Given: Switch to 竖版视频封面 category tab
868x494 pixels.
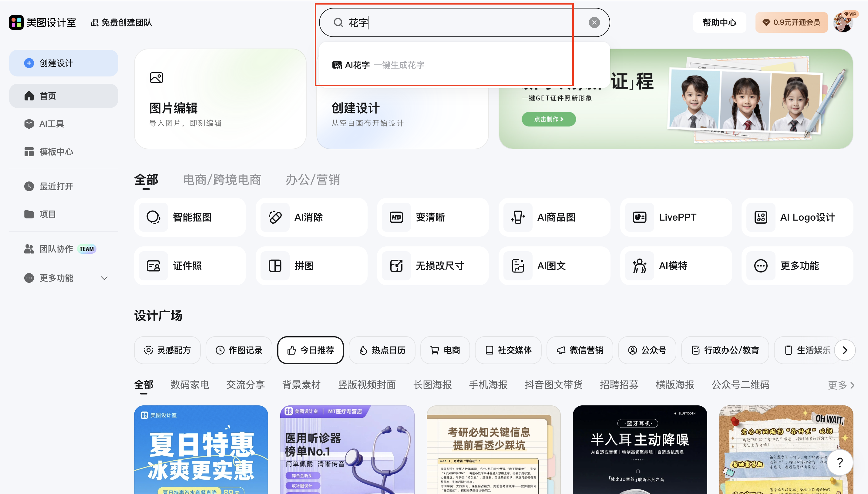Looking at the screenshot, I should [367, 385].
